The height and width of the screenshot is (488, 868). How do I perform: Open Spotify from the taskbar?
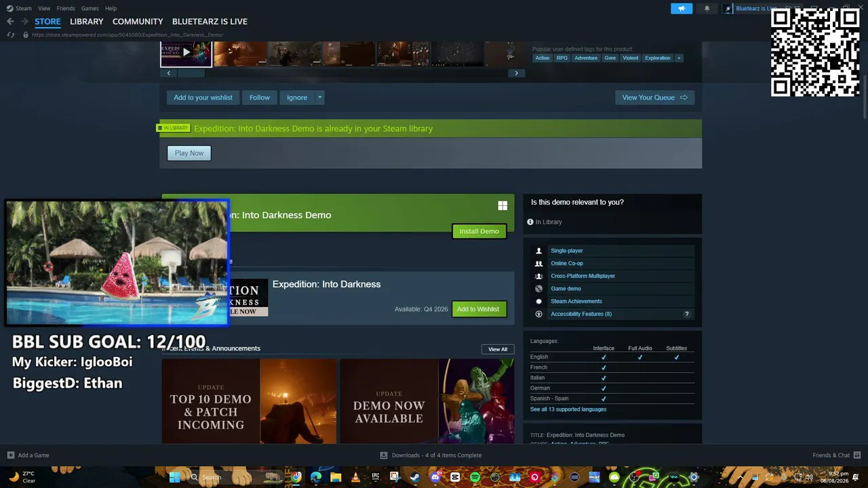475,478
